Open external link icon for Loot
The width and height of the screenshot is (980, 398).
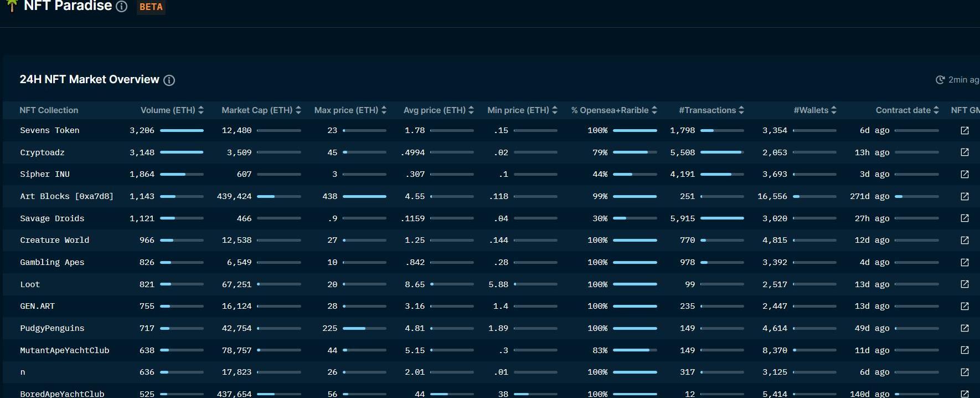[964, 284]
